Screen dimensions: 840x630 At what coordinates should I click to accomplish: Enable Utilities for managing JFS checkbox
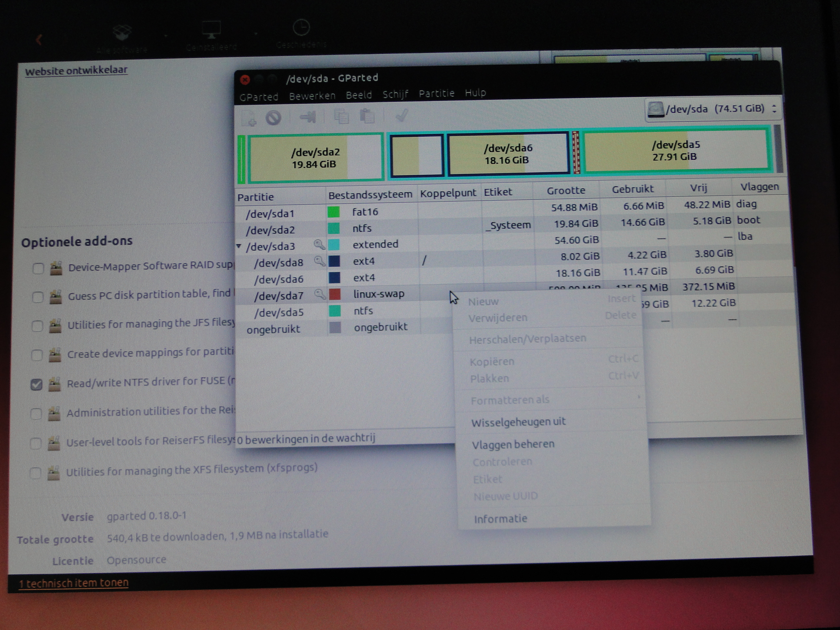tap(37, 326)
